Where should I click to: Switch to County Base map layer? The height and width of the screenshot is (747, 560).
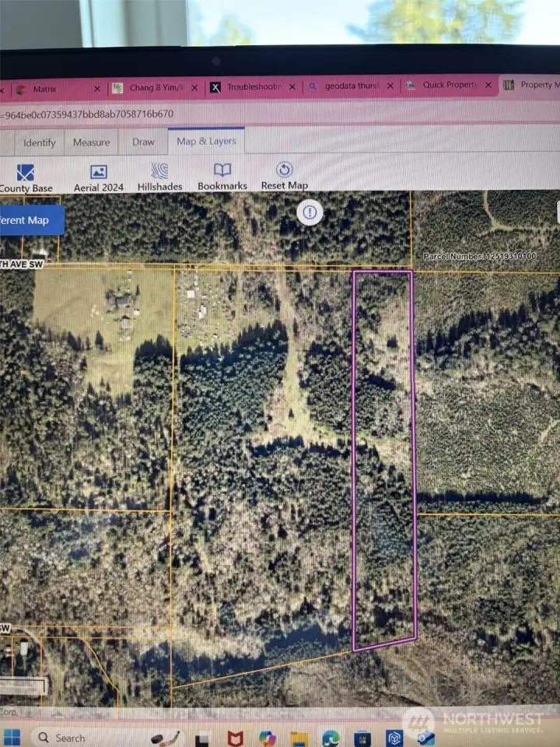pyautogui.click(x=25, y=177)
